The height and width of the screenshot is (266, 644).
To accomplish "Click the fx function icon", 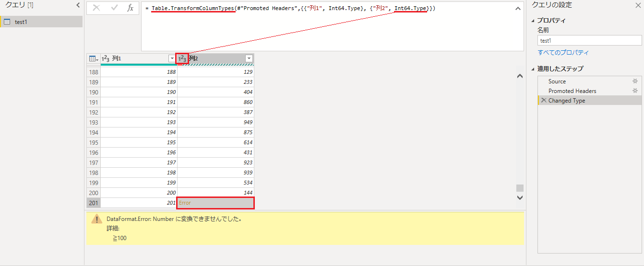I will pyautogui.click(x=130, y=8).
